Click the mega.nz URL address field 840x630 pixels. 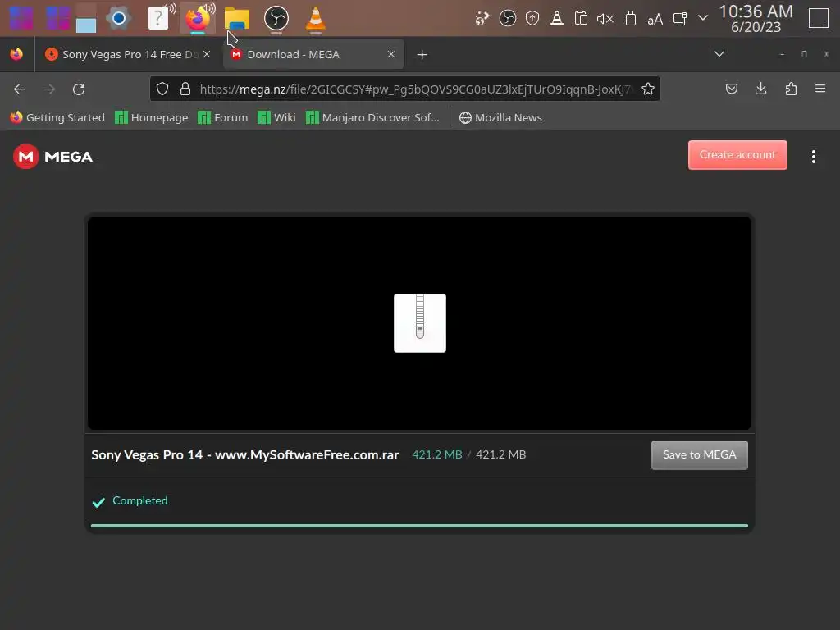click(x=414, y=89)
